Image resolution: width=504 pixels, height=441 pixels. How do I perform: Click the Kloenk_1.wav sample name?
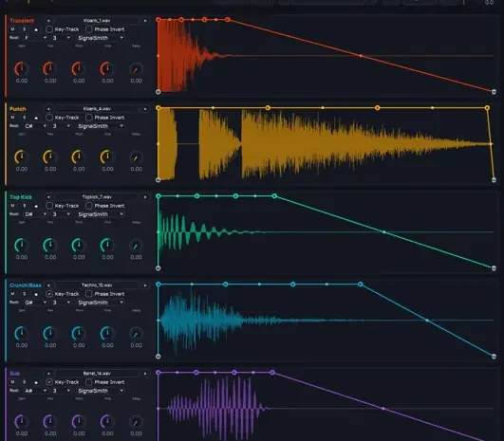97,21
